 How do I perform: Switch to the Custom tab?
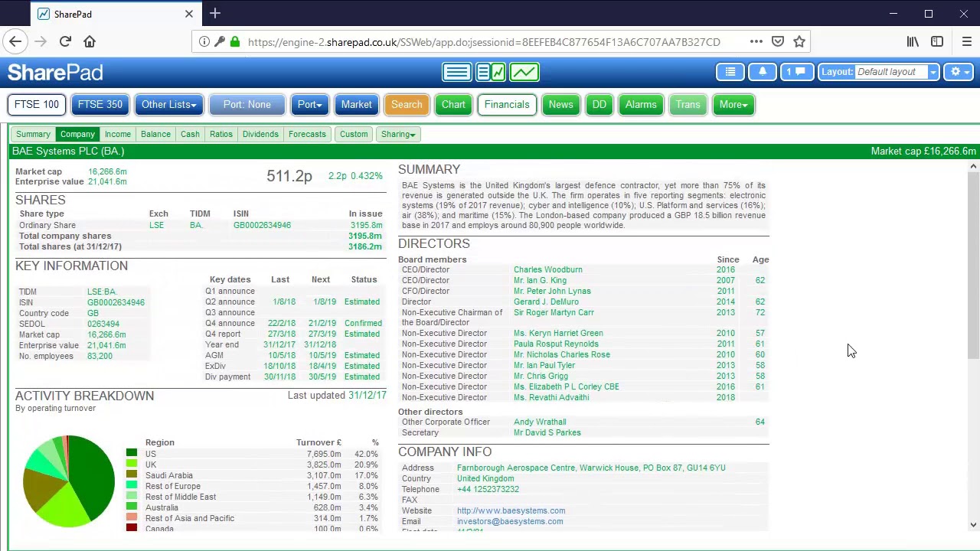pyautogui.click(x=354, y=134)
